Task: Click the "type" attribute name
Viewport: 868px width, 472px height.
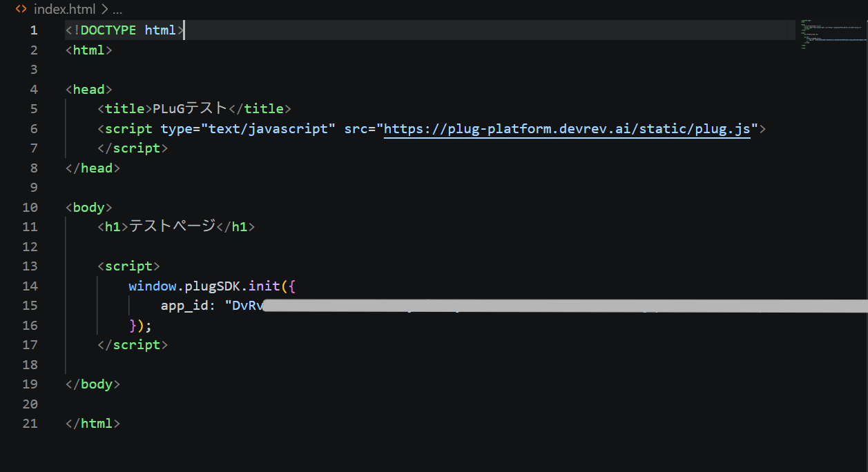Action: tap(176, 128)
